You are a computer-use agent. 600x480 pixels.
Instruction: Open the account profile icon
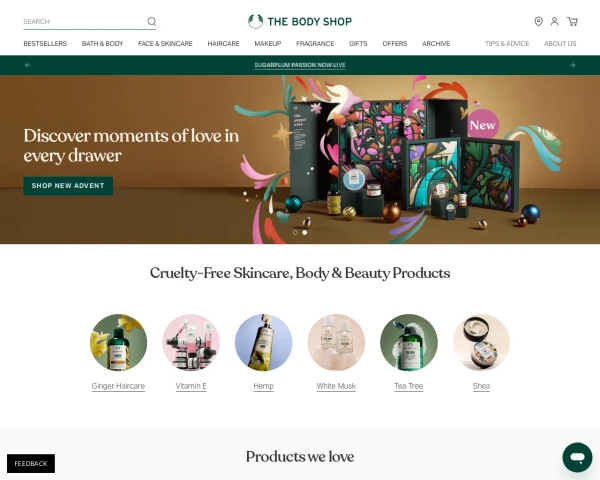(x=554, y=21)
